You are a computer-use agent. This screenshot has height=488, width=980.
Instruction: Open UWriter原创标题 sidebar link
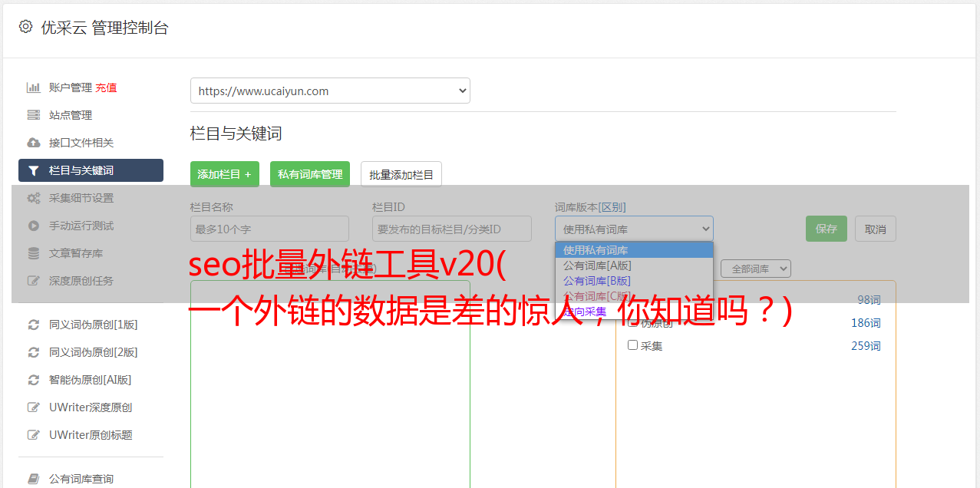[91, 435]
